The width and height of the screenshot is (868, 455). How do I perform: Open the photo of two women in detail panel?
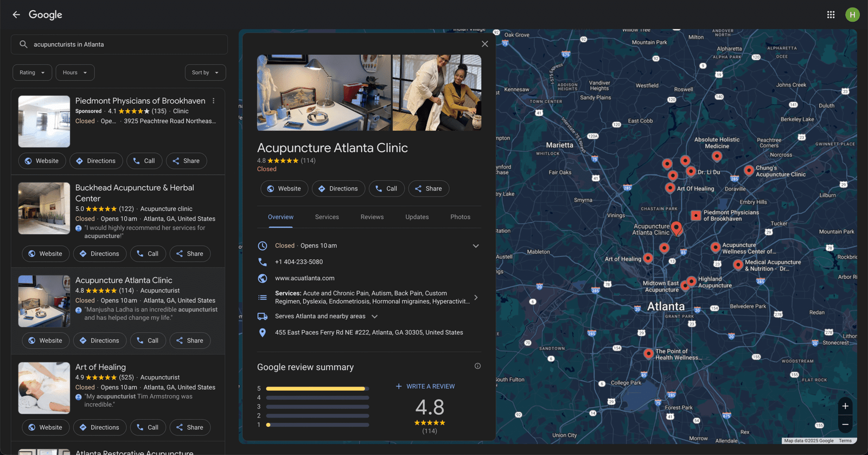(437, 93)
